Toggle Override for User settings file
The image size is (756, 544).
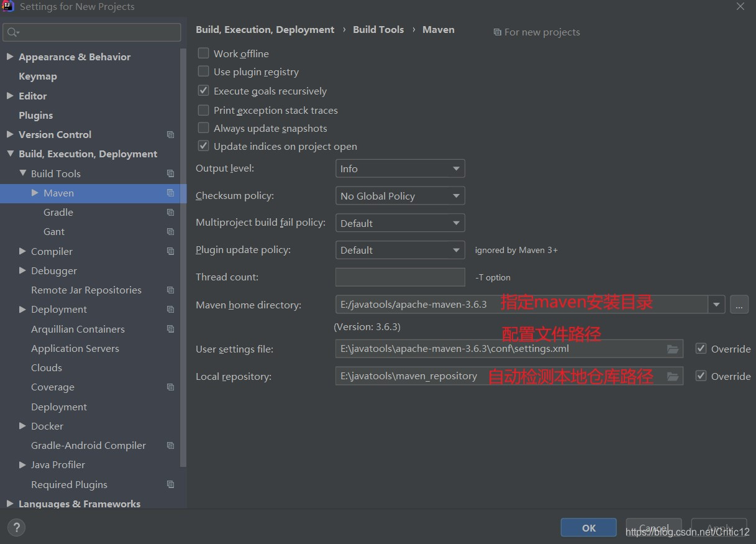(701, 349)
